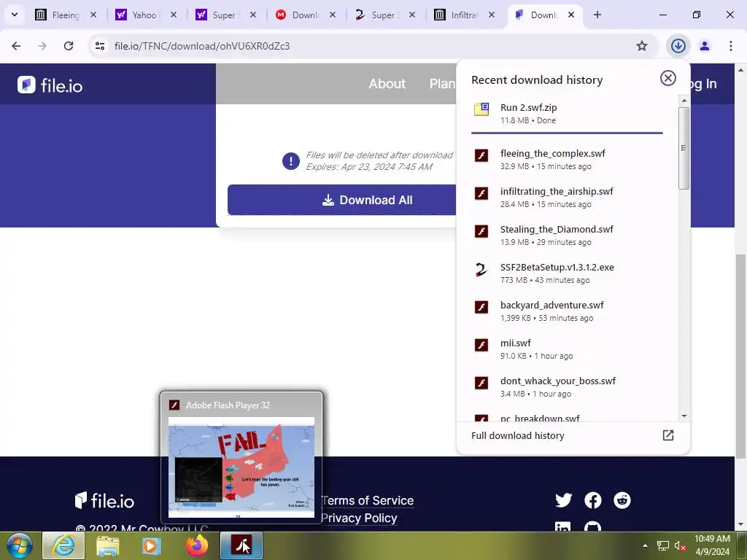Click the page vertical scrollbar thumb
The height and width of the screenshot is (560, 747).
[741, 356]
